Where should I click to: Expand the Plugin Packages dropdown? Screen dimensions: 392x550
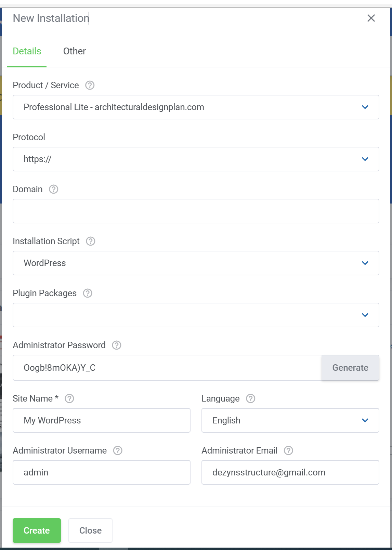pyautogui.click(x=196, y=315)
